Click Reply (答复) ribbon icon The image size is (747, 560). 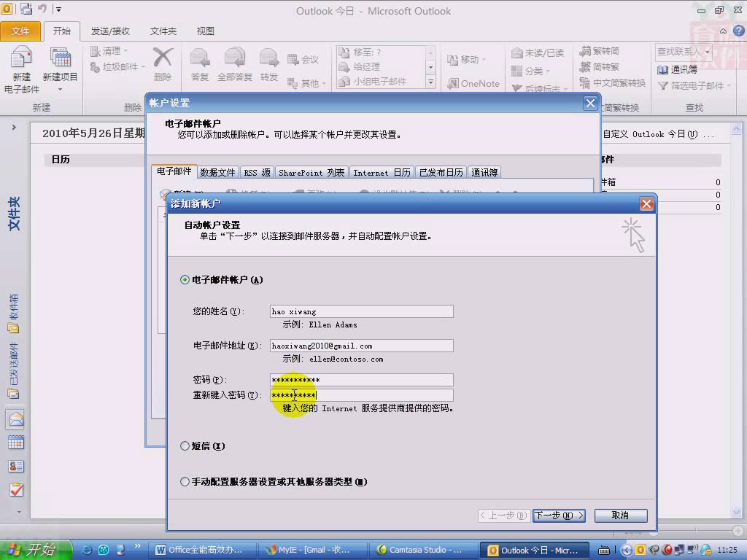pyautogui.click(x=200, y=64)
